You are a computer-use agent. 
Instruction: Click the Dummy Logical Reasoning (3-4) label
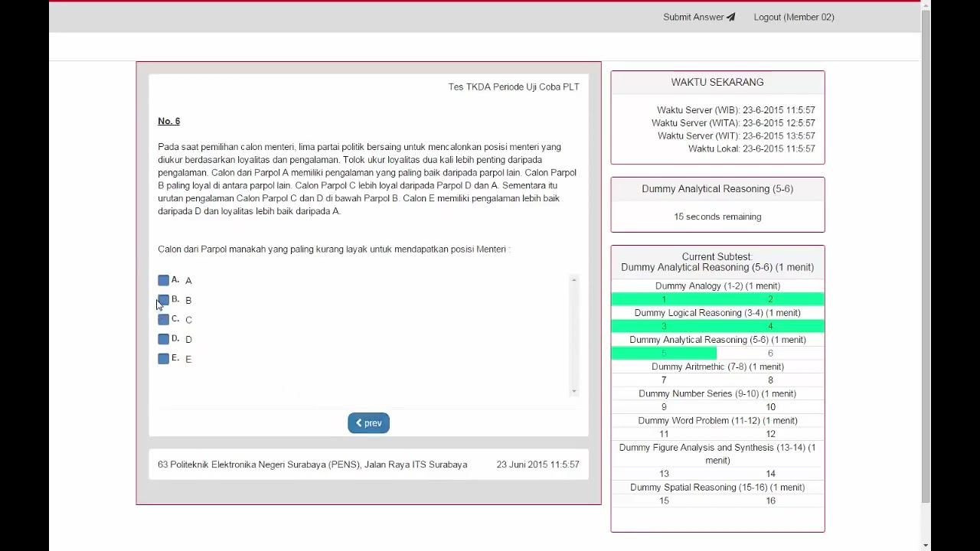(x=717, y=313)
